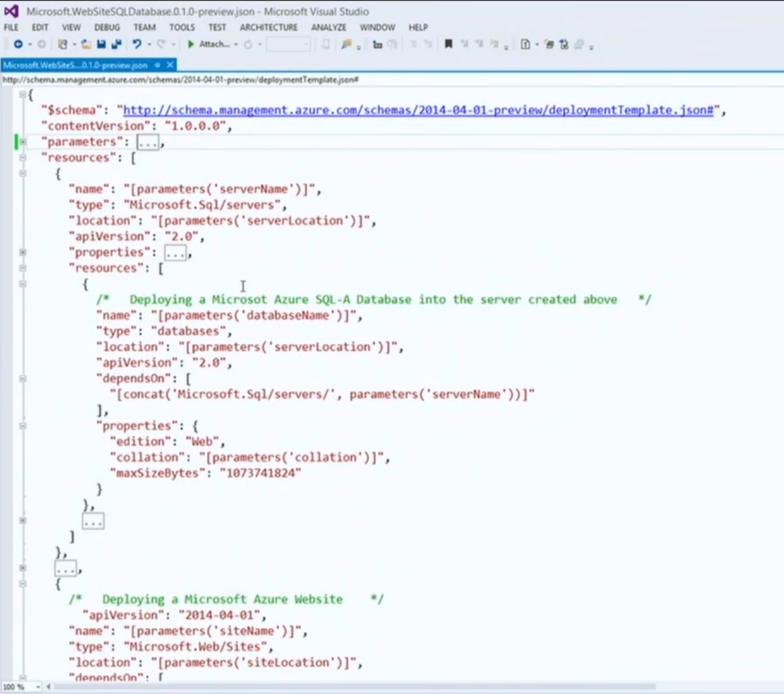Click the Save All toolbar icon
784x694 pixels.
[x=117, y=44]
